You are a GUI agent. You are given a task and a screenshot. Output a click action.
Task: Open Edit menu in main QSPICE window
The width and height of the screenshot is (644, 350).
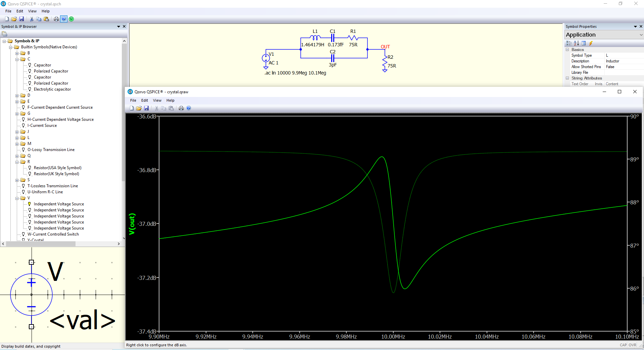coord(20,11)
